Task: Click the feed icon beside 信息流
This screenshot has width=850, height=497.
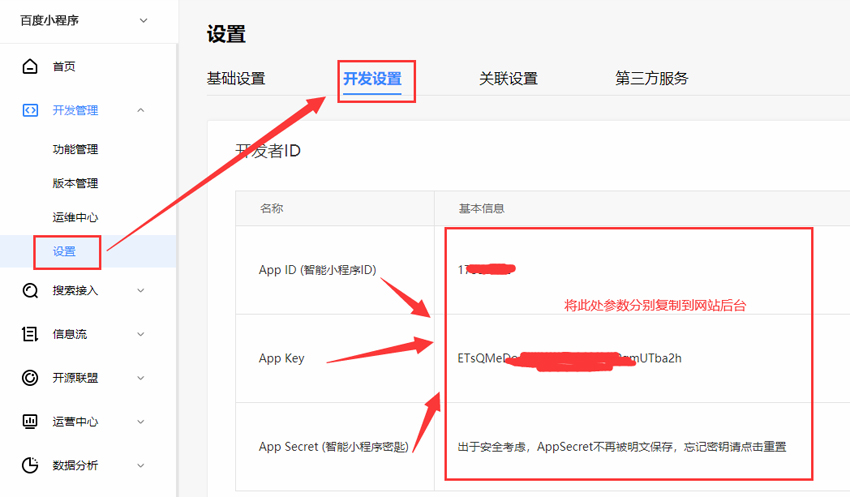Action: coord(30,334)
